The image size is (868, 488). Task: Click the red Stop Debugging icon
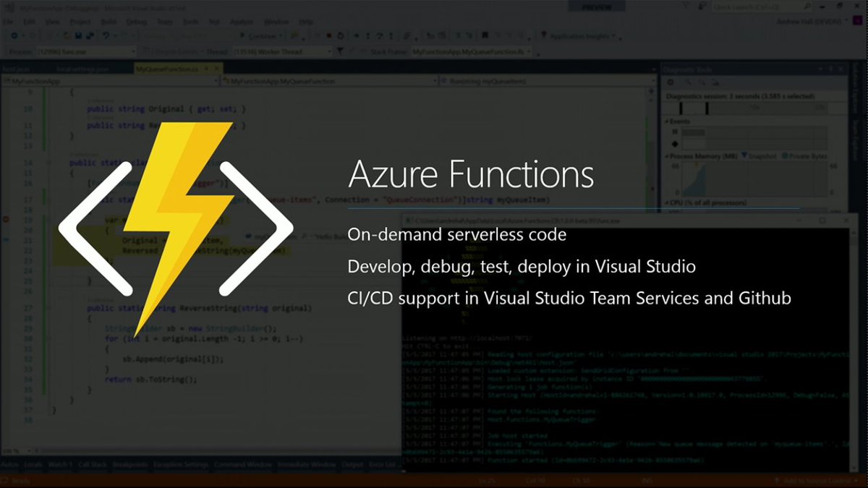tap(328, 35)
